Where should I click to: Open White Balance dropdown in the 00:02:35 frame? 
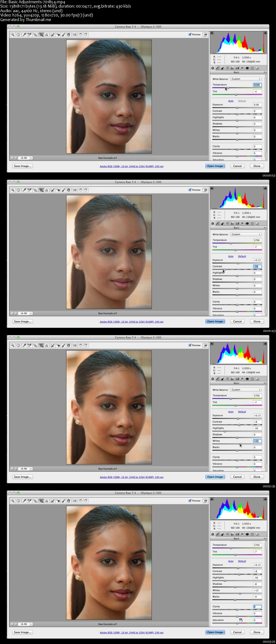point(246,390)
